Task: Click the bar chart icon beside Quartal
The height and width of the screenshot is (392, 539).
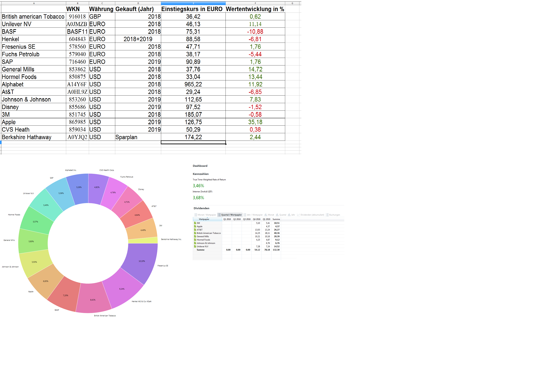Action: [277, 215]
